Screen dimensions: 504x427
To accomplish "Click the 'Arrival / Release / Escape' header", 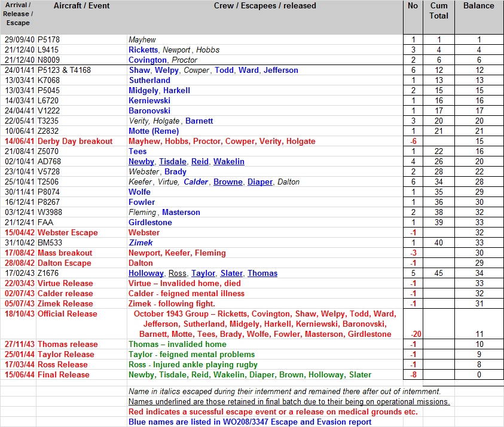I will 18,14.
